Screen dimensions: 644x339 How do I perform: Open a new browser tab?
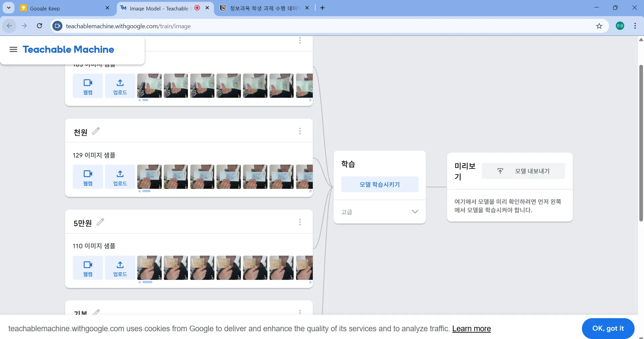click(x=323, y=8)
